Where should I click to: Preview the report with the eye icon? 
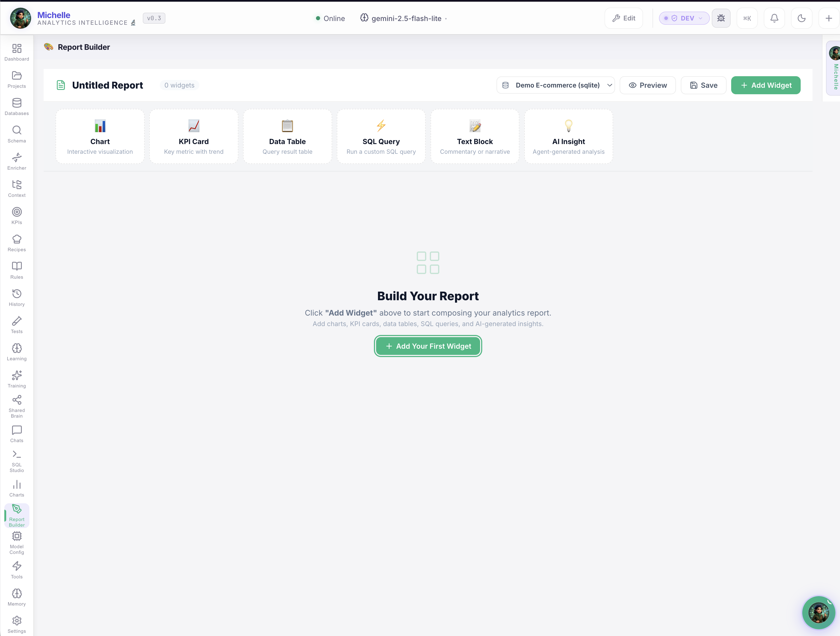647,85
